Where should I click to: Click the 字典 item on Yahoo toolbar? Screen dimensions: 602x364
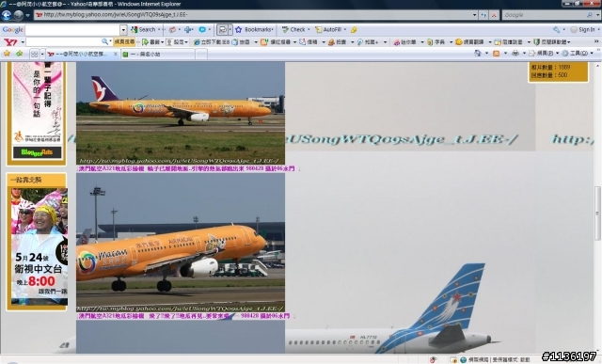pyautogui.click(x=436, y=41)
